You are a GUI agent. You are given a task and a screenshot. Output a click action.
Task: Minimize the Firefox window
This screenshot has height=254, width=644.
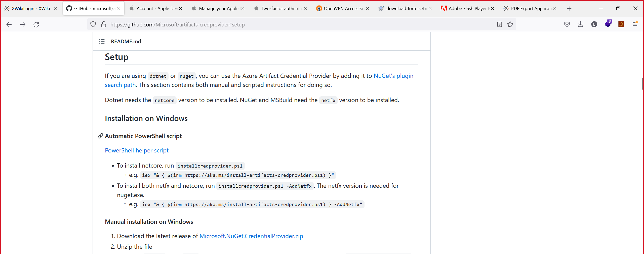pyautogui.click(x=601, y=8)
